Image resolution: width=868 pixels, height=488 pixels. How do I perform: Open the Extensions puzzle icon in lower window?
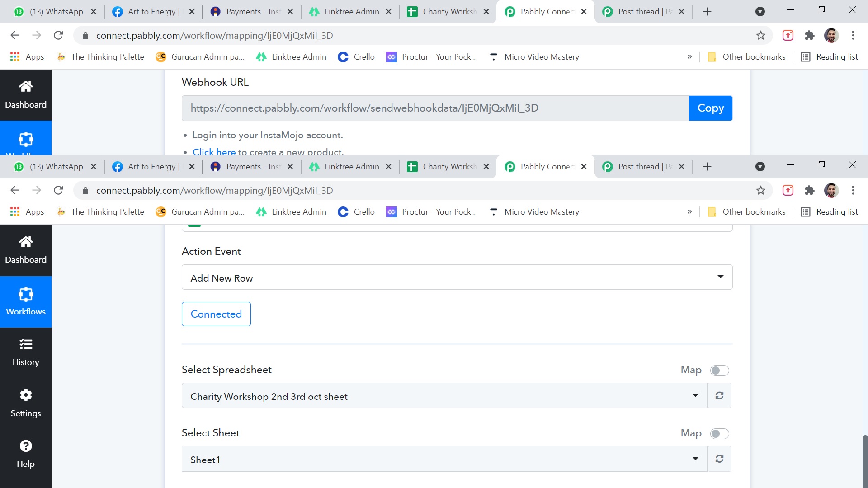(810, 190)
